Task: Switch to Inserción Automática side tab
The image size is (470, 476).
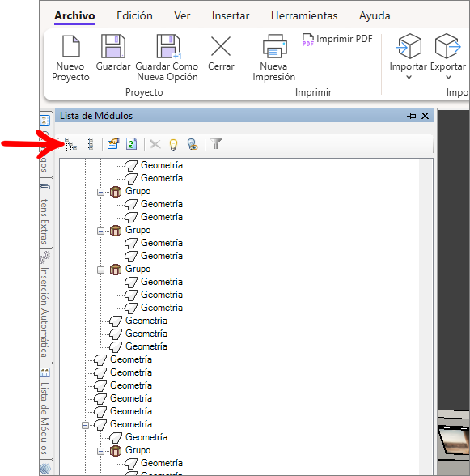Action: tap(45, 306)
